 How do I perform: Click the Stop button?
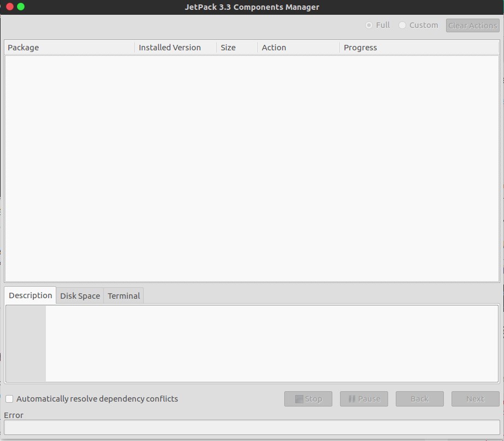point(308,399)
